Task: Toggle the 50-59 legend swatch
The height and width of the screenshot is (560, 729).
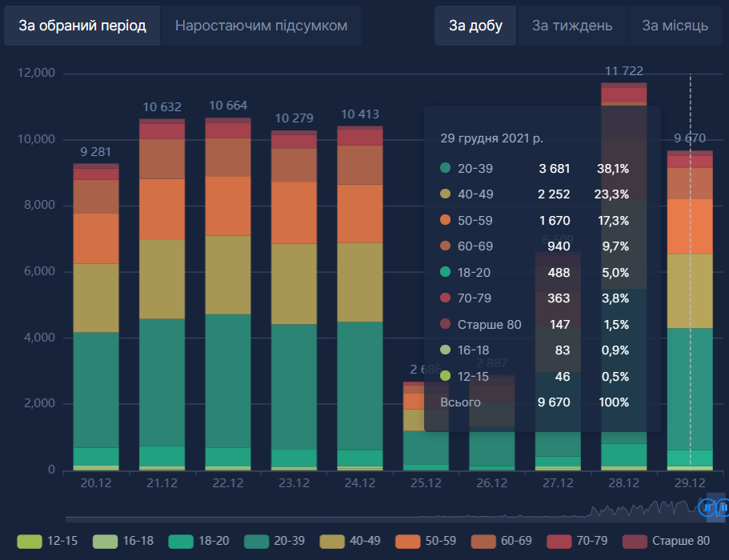Action: [408, 541]
